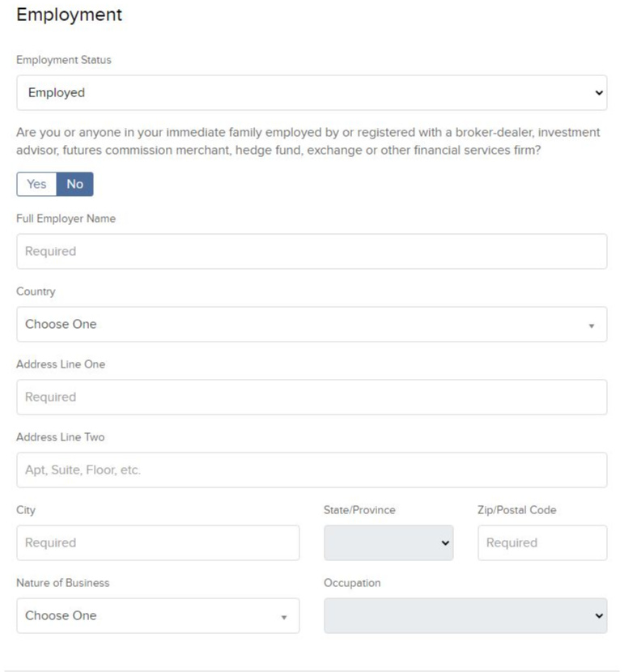Click the Nature of Business triangle arrow
Screen dimensions: 624x672
283,618
